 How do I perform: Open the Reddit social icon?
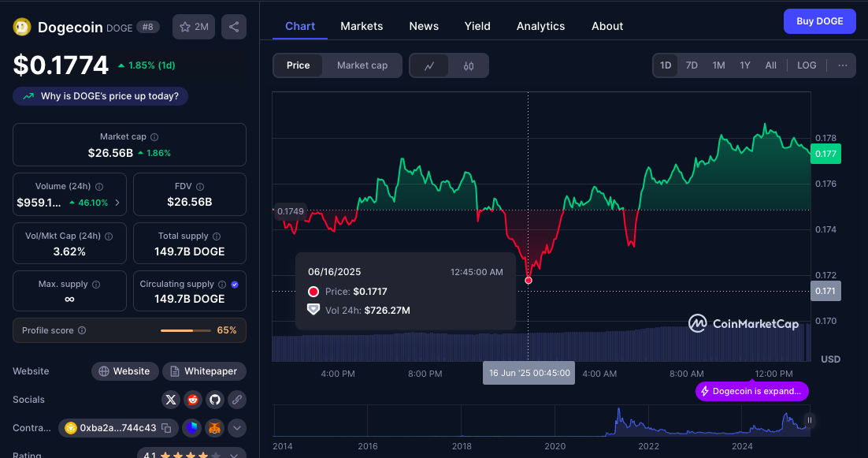[x=193, y=400]
